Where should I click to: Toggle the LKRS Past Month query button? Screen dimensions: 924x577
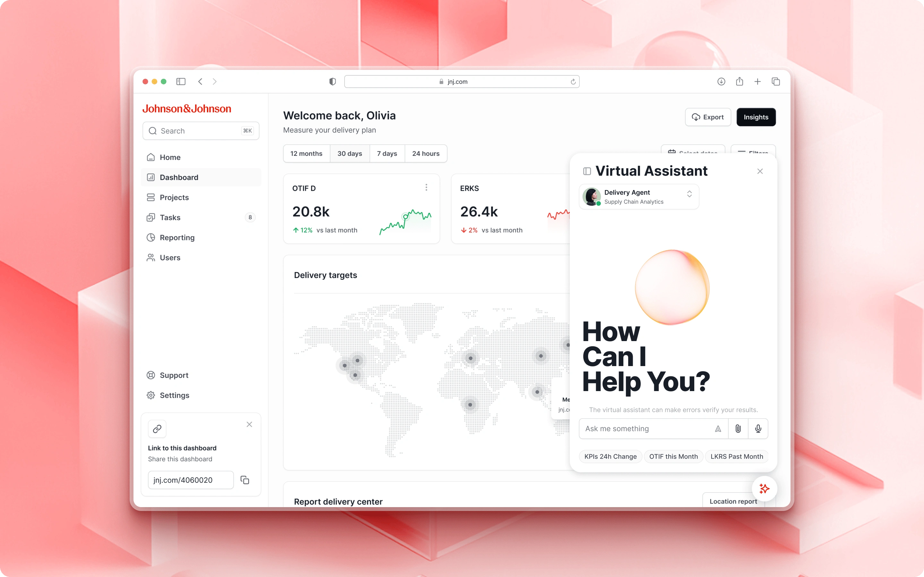(736, 456)
